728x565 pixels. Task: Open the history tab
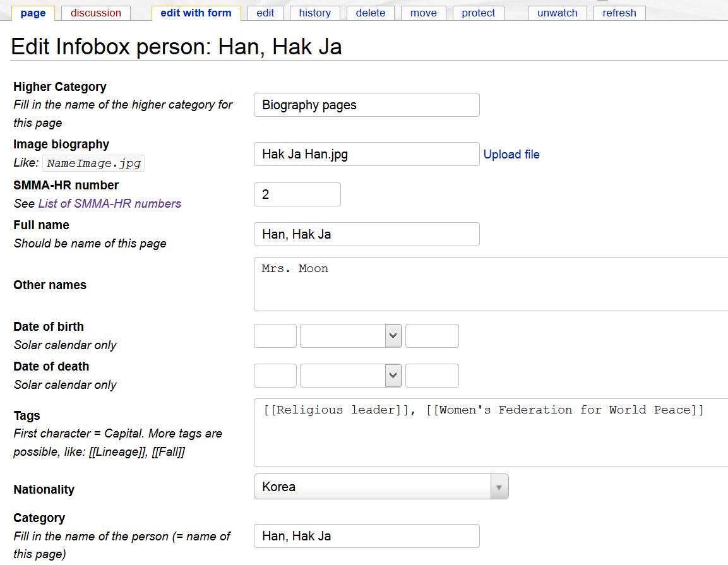click(314, 13)
